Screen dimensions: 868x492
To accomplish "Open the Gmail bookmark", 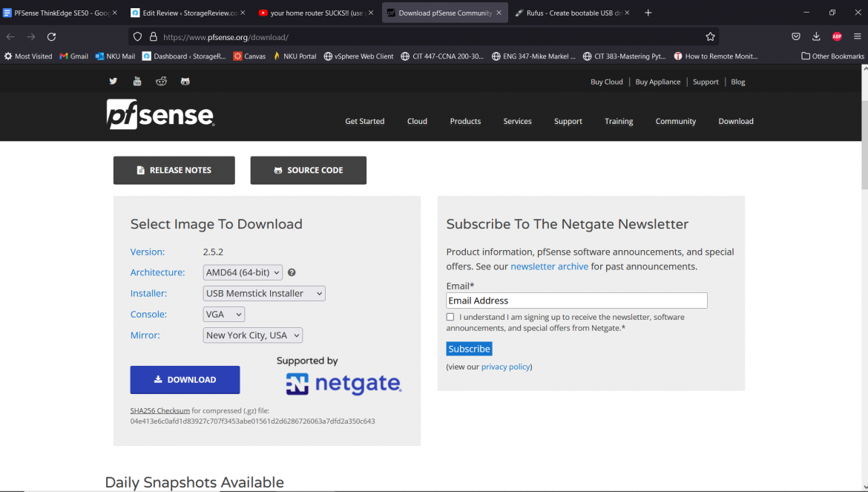I will (x=73, y=56).
